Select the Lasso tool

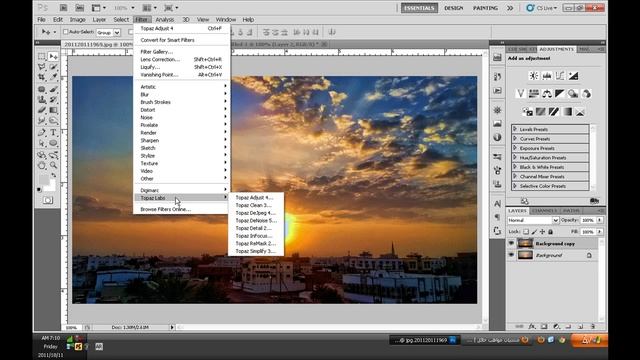pyautogui.click(x=42, y=67)
